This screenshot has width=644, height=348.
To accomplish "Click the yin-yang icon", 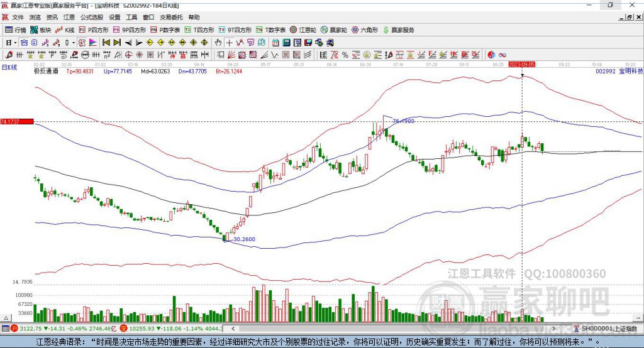I will point(491,55).
